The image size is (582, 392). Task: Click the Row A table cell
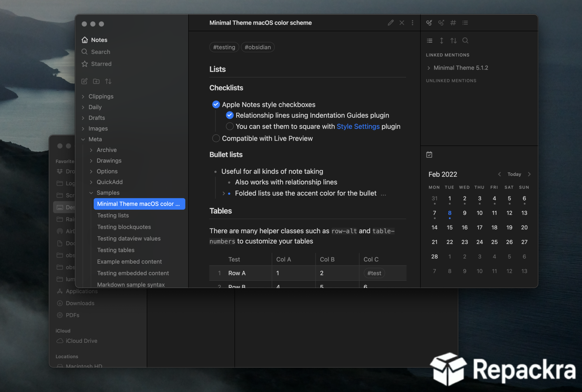[237, 273]
